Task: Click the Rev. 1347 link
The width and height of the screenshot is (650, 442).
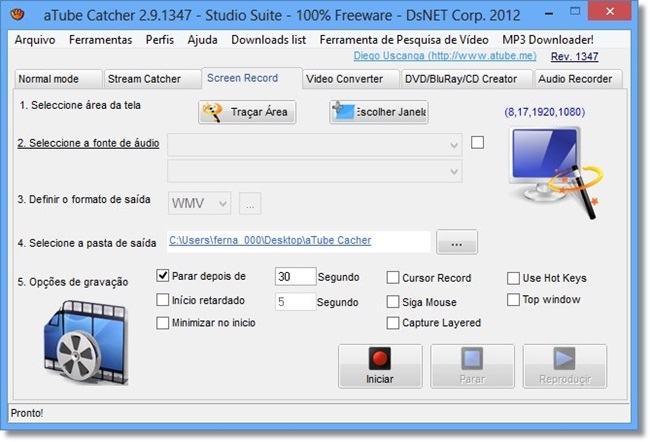Action: pyautogui.click(x=575, y=56)
